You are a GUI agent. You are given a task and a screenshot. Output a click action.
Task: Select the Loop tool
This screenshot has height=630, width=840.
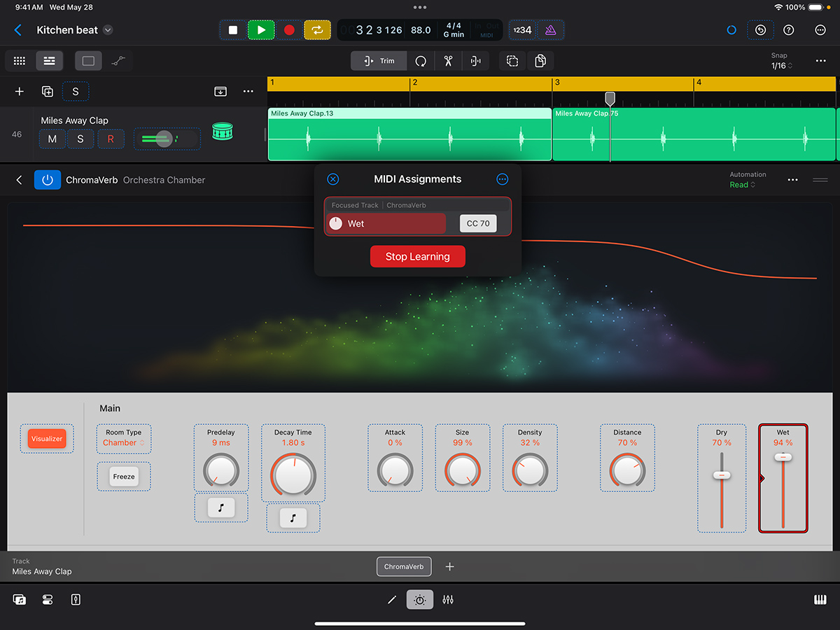click(x=421, y=61)
